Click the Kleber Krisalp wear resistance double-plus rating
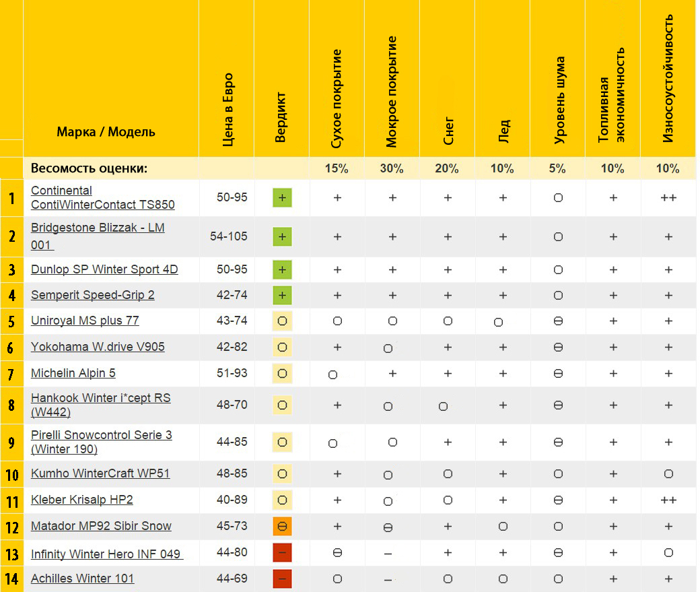The image size is (700, 592). 668,500
